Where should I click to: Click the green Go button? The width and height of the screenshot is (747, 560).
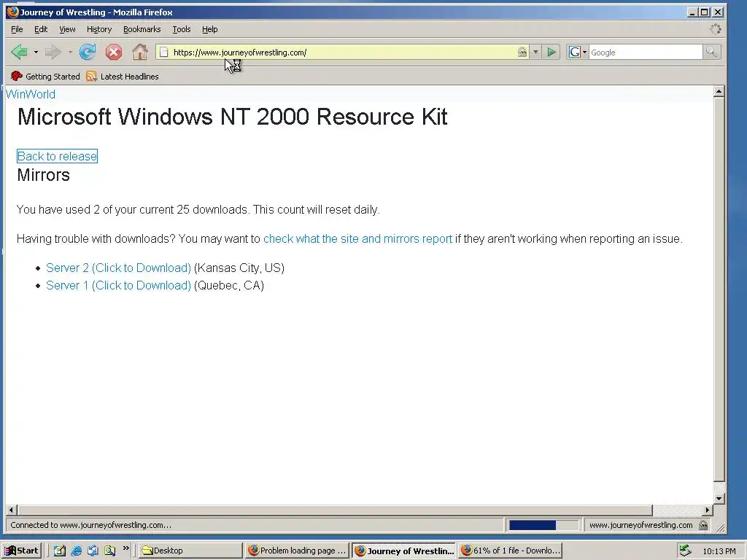[x=551, y=52]
